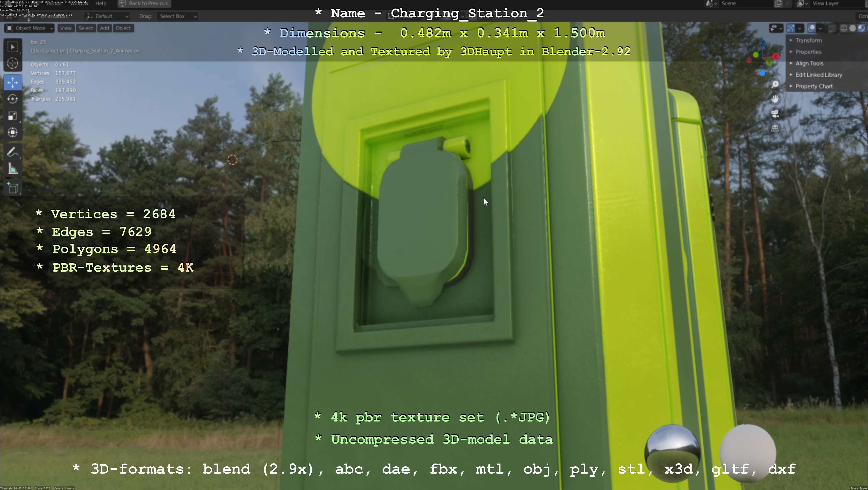This screenshot has height=490, width=868.
Task: Open the Add menu
Action: tap(104, 28)
